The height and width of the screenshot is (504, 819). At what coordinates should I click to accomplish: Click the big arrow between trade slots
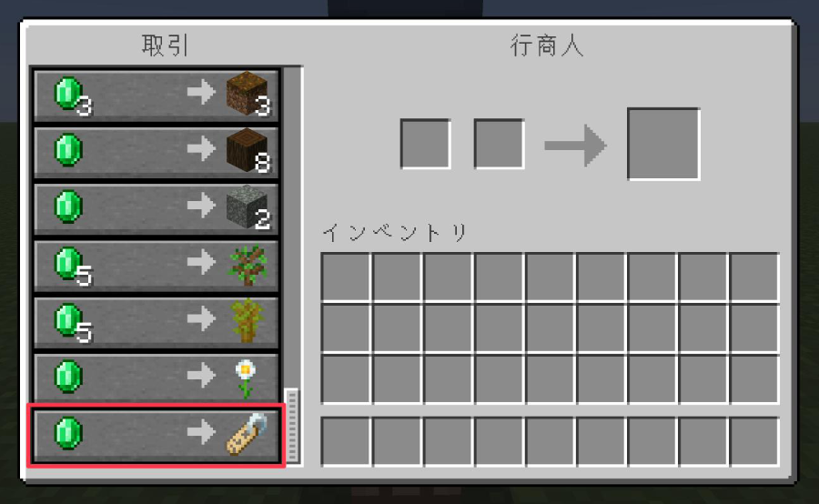click(x=575, y=146)
